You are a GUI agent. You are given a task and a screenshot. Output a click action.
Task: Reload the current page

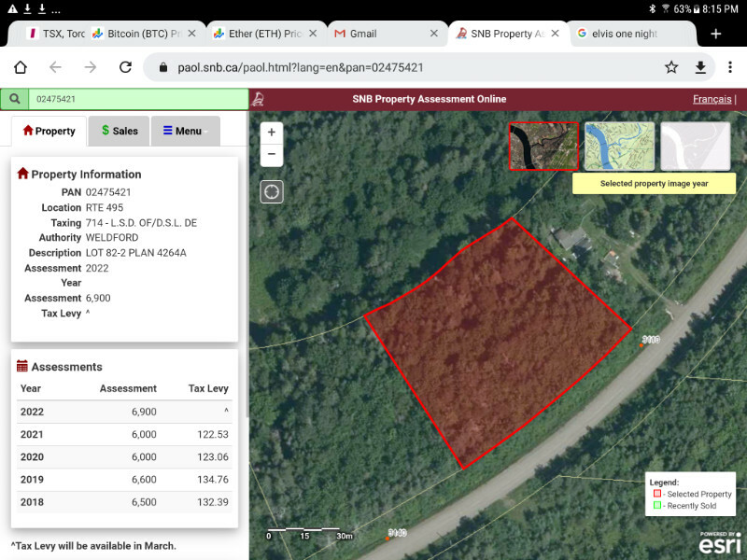click(125, 67)
